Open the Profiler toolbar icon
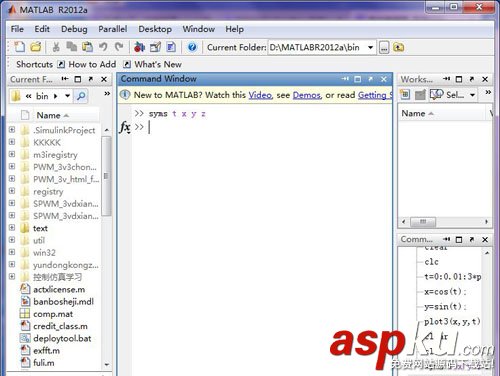 pos(171,47)
